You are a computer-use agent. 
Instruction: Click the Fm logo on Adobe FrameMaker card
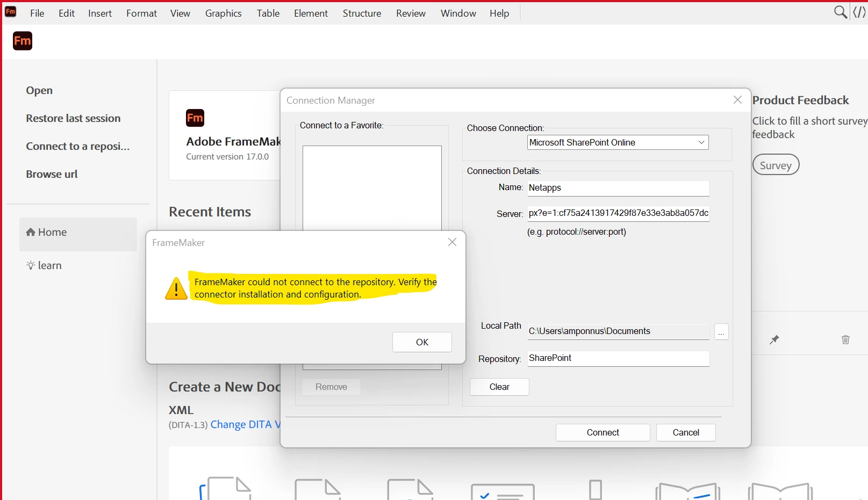(195, 118)
